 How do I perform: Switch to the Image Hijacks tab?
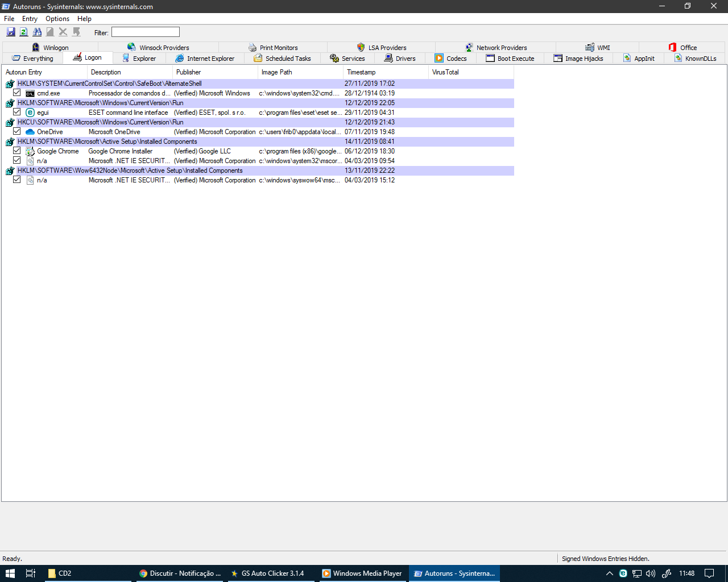[578, 59]
